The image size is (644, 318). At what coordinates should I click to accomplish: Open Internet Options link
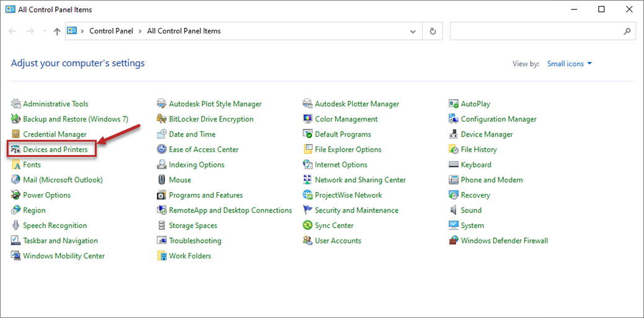point(342,165)
